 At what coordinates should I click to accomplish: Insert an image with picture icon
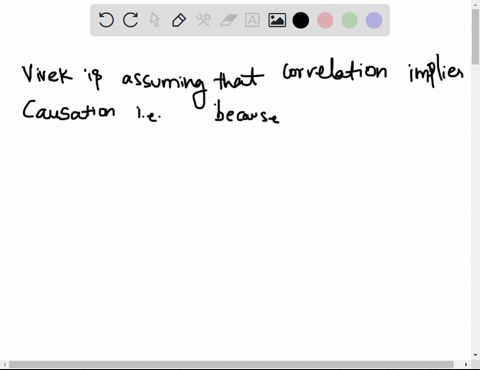[277, 20]
